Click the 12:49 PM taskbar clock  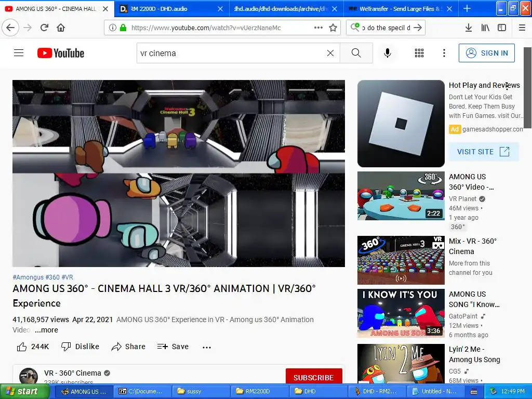[513, 392]
